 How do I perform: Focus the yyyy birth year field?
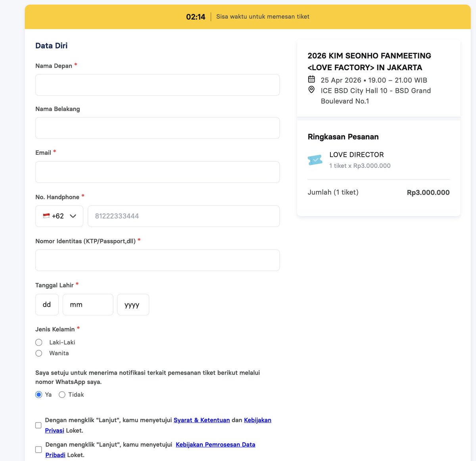click(x=133, y=305)
